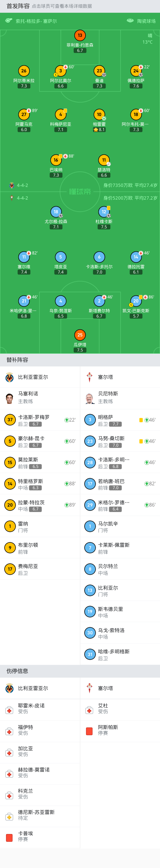Click the stadium icon beside 陶瓷球场

point(130,21)
